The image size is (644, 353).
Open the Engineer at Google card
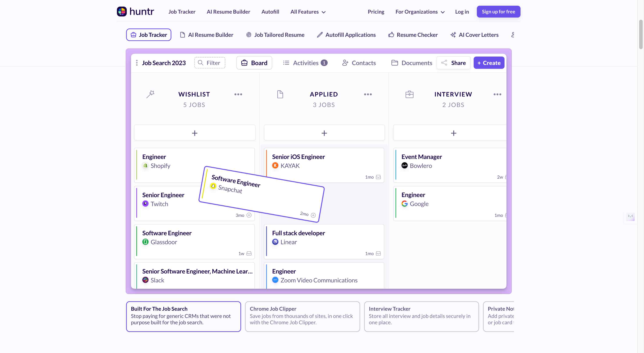(450, 203)
